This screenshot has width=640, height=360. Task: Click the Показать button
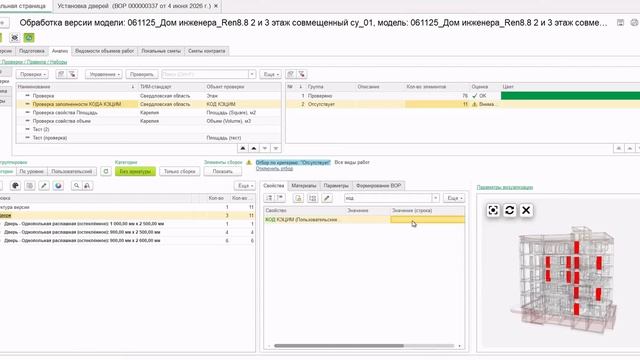pyautogui.click(x=222, y=171)
